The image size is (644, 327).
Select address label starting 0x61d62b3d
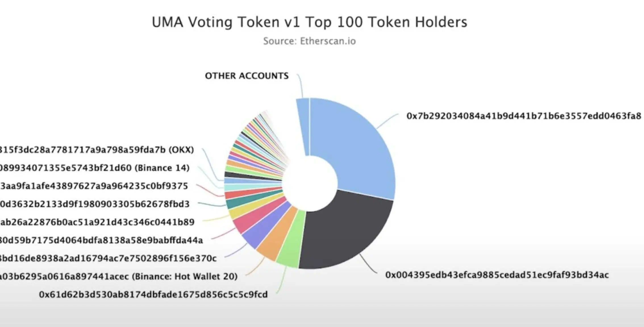(153, 295)
